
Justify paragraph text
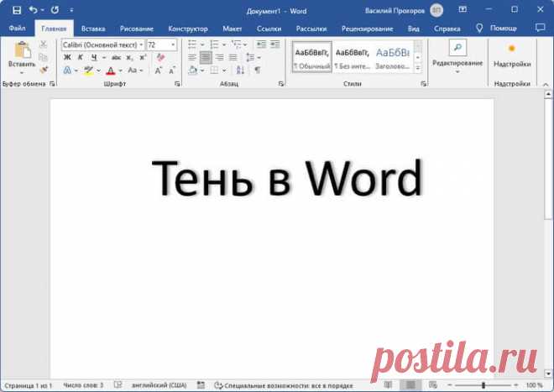click(x=233, y=57)
